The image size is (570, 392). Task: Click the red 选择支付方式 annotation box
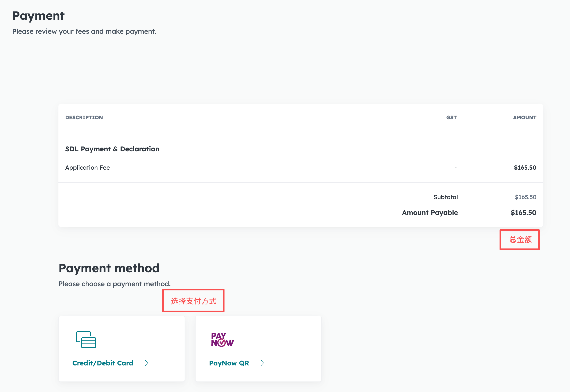[193, 301]
